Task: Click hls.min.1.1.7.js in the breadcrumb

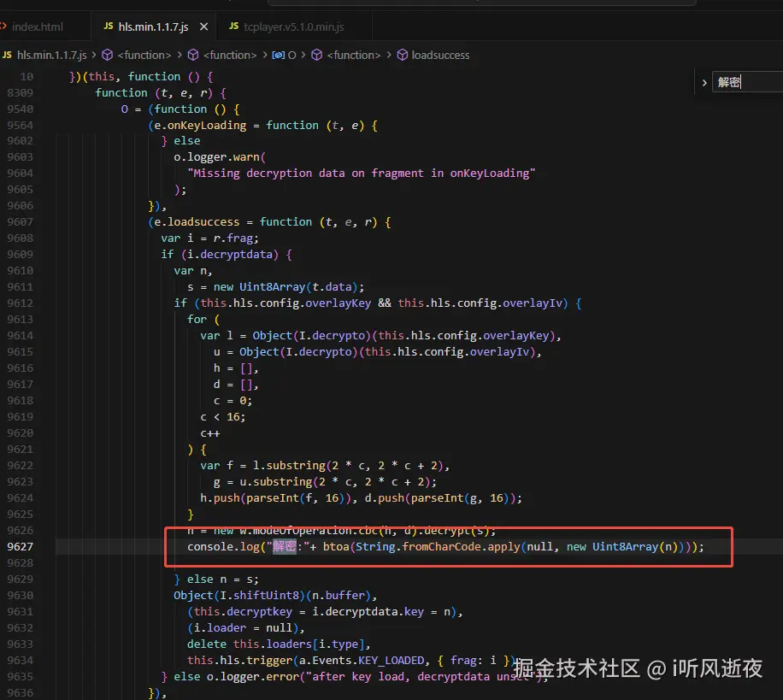Action: tap(52, 55)
